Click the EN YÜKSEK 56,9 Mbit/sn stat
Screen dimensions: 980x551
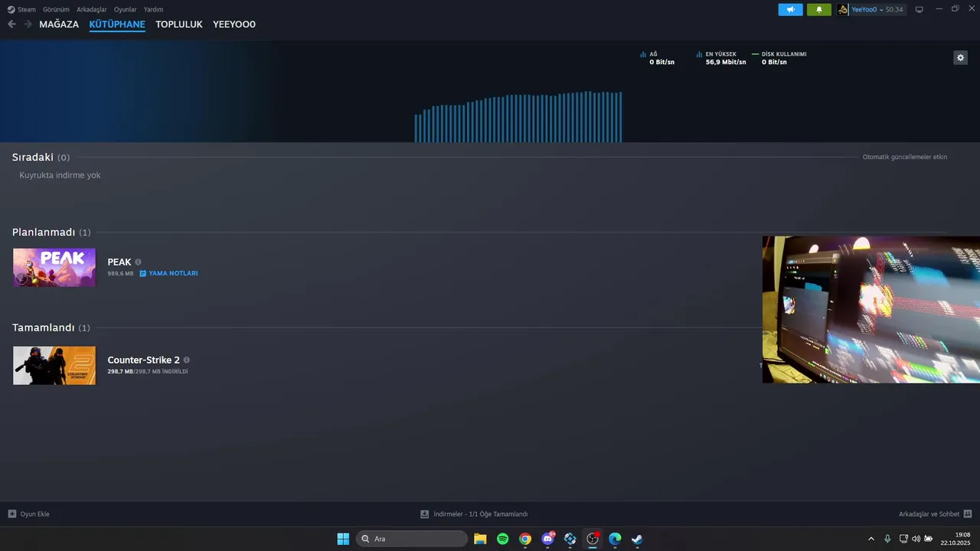click(721, 58)
